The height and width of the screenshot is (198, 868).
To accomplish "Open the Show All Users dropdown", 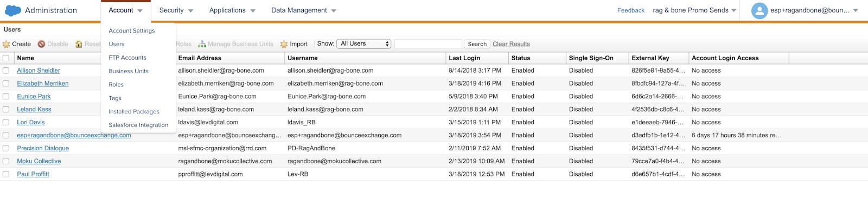I will [x=364, y=44].
